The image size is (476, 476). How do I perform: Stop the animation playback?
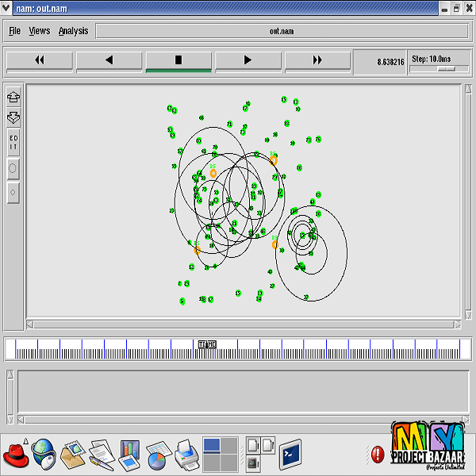(x=178, y=60)
